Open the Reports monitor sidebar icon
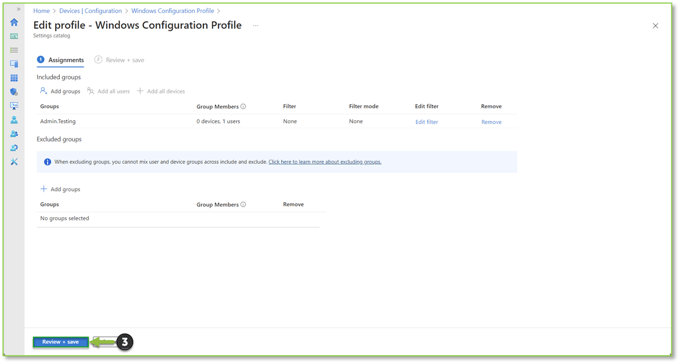 pos(14,106)
